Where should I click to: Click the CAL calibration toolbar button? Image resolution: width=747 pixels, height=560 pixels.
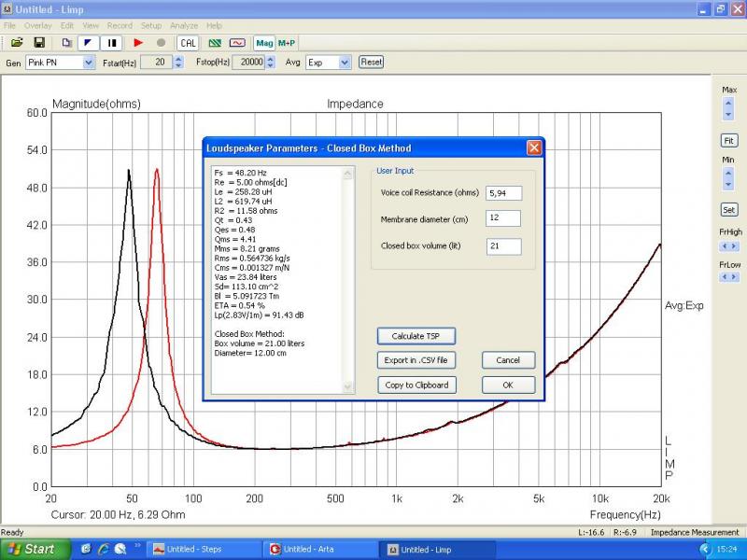[188, 43]
